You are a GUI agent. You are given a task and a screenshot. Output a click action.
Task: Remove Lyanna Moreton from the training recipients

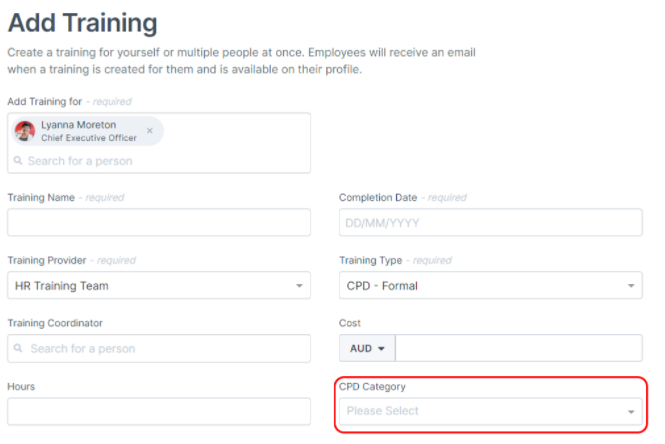pyautogui.click(x=150, y=130)
